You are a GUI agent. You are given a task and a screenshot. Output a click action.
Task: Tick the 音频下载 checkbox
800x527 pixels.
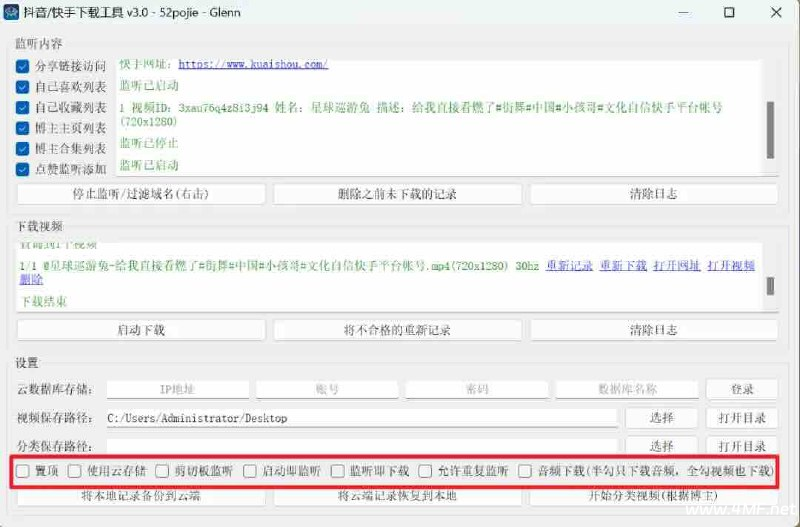click(525, 471)
